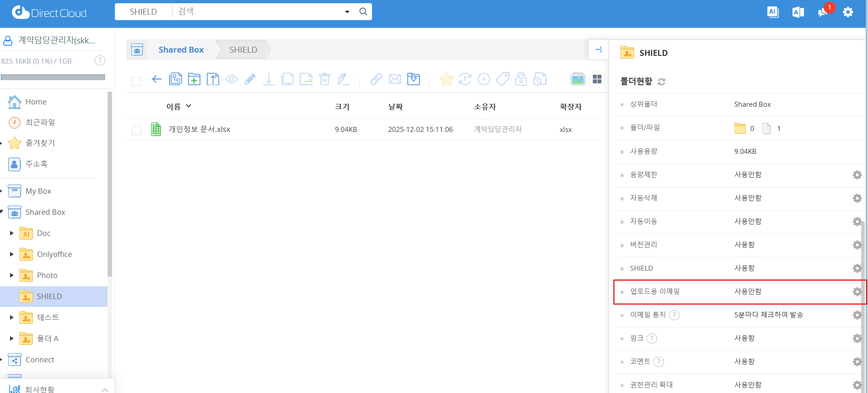Copy file using the copy icon
Screen dimensions: 868x393
tap(287, 79)
